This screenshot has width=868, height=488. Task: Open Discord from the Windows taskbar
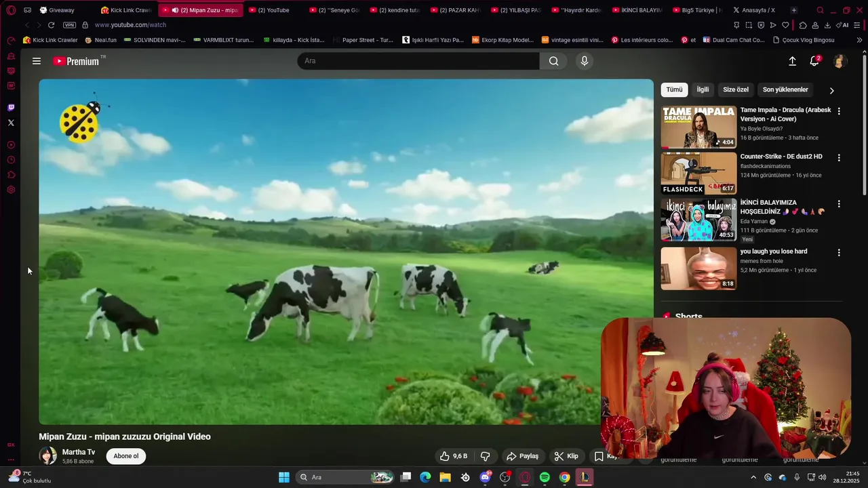(485, 477)
